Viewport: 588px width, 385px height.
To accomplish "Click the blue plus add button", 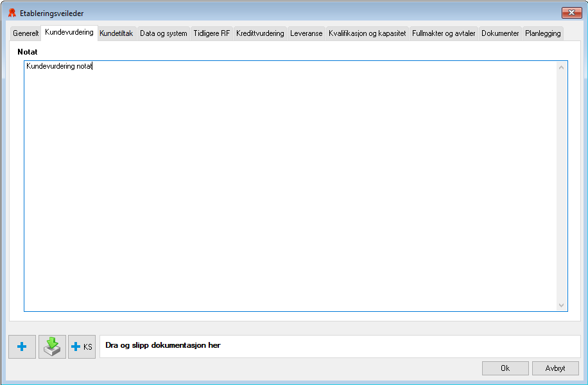I will 22,346.
